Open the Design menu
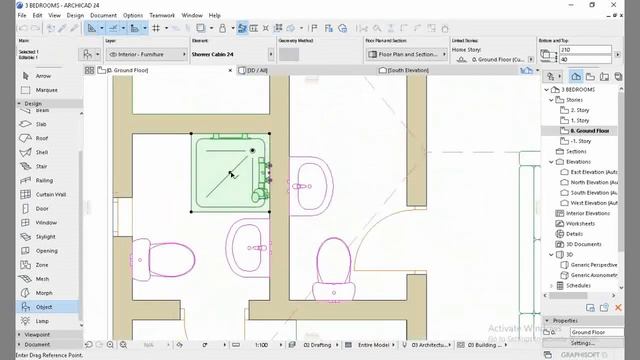640x360 pixels. coord(75,16)
